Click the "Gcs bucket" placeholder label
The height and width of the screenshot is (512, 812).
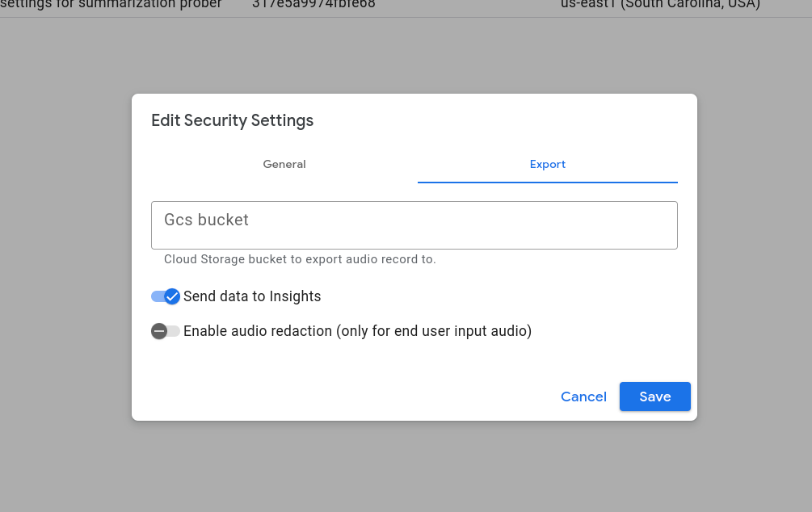(x=206, y=220)
